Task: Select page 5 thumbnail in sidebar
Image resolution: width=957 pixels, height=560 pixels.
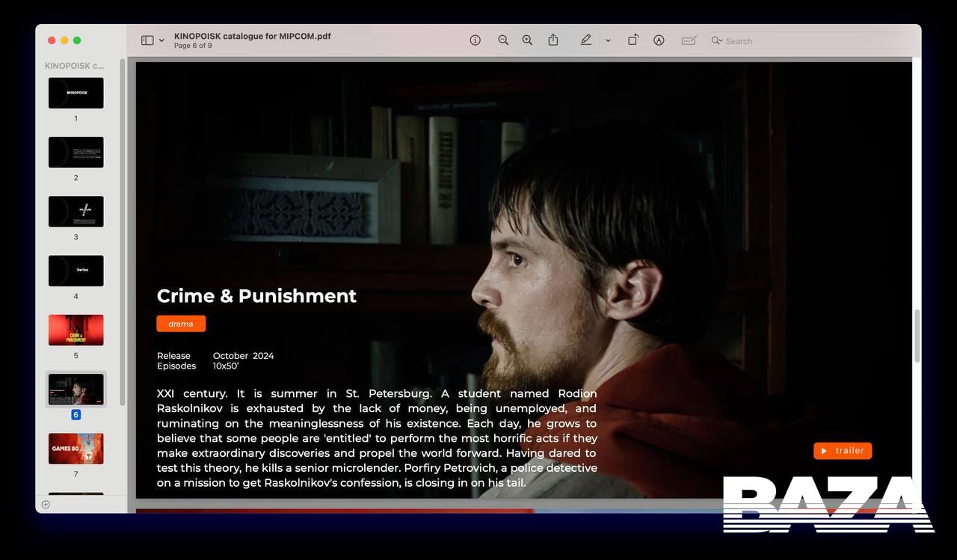Action: [x=76, y=330]
